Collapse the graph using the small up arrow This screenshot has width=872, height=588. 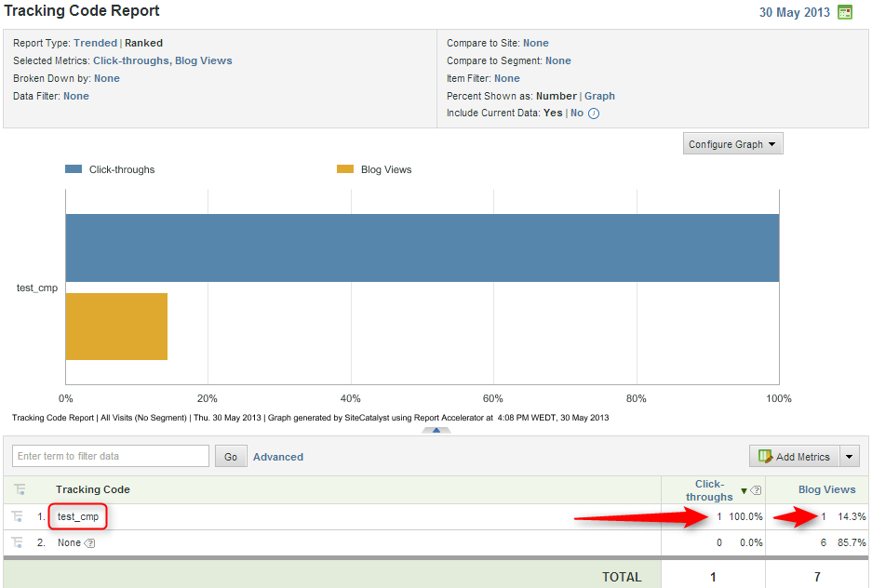pos(436,430)
